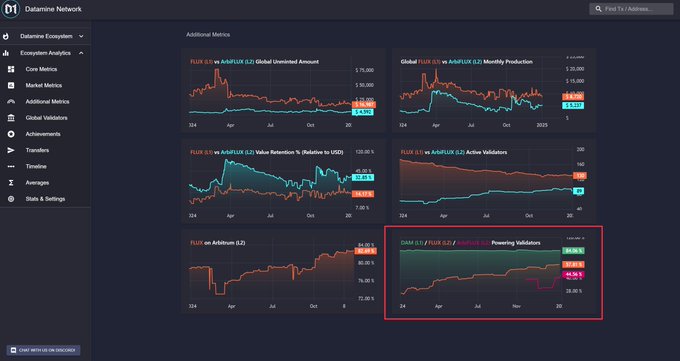This screenshot has height=361, width=680.
Task: Click the Transfers send arrow icon
Action: click(11, 150)
